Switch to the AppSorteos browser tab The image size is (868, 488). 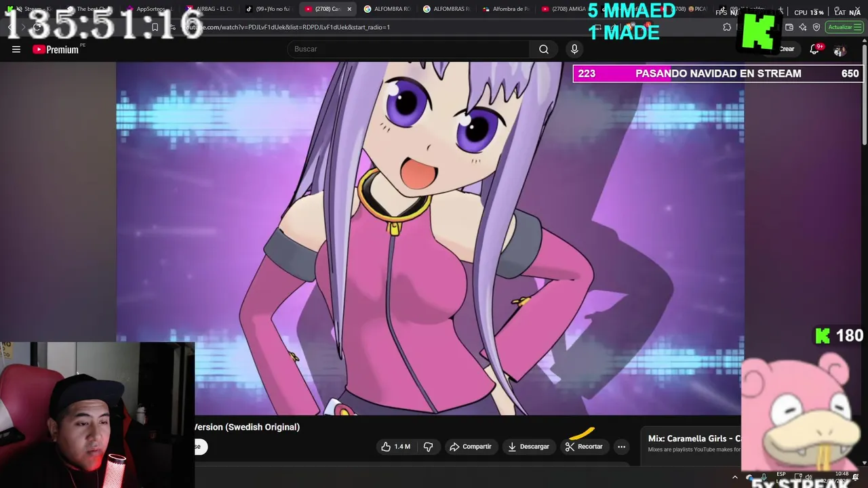(149, 9)
